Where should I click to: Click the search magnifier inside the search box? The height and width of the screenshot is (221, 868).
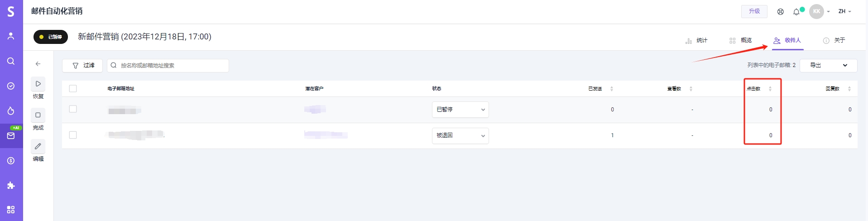114,65
